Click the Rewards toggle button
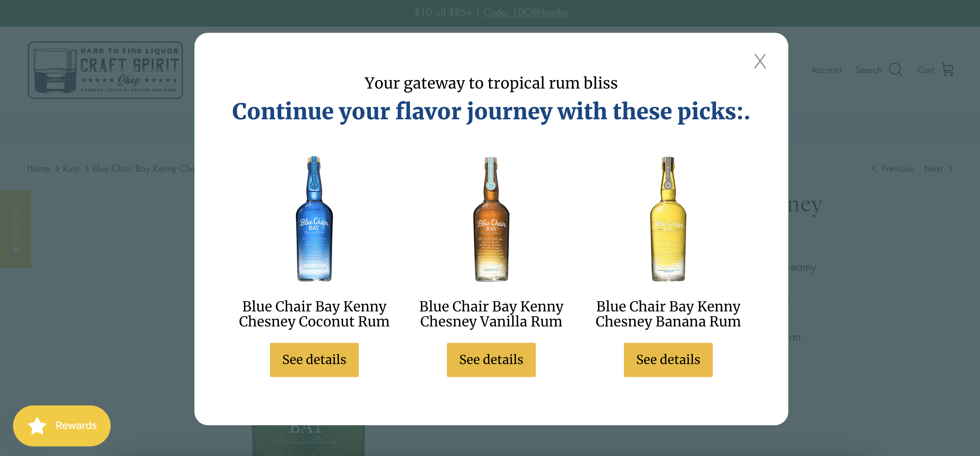The image size is (980, 456). click(62, 425)
